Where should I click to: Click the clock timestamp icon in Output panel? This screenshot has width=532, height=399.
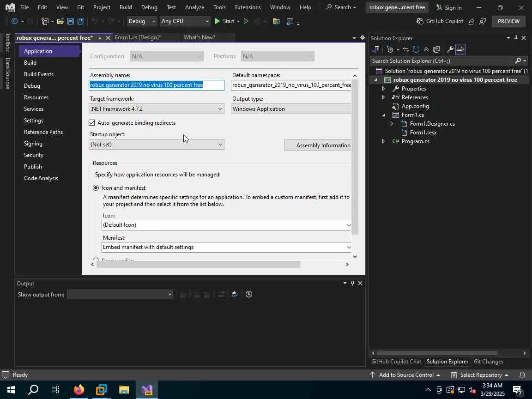(249, 294)
